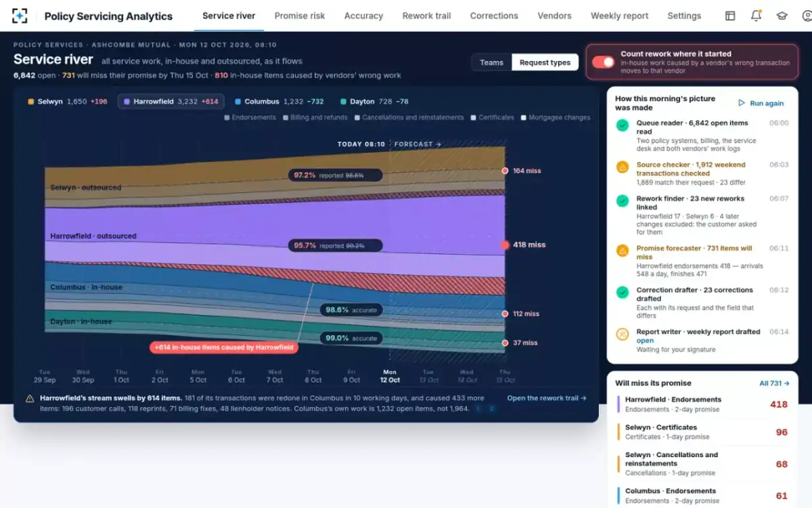812x508 pixels.
Task: Click the Harrowfield · outsourced stream label
Action: tap(93, 236)
